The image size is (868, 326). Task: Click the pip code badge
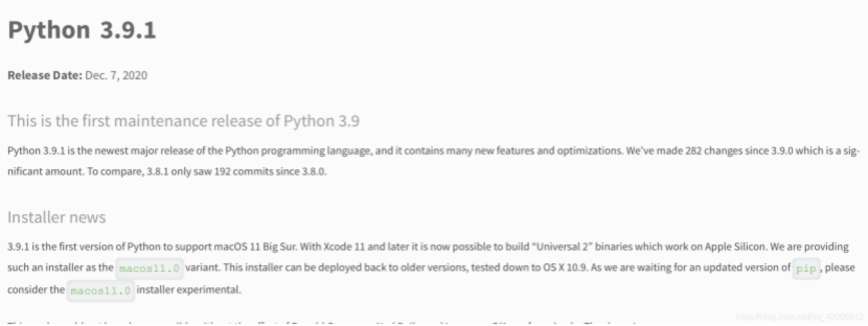tap(806, 269)
